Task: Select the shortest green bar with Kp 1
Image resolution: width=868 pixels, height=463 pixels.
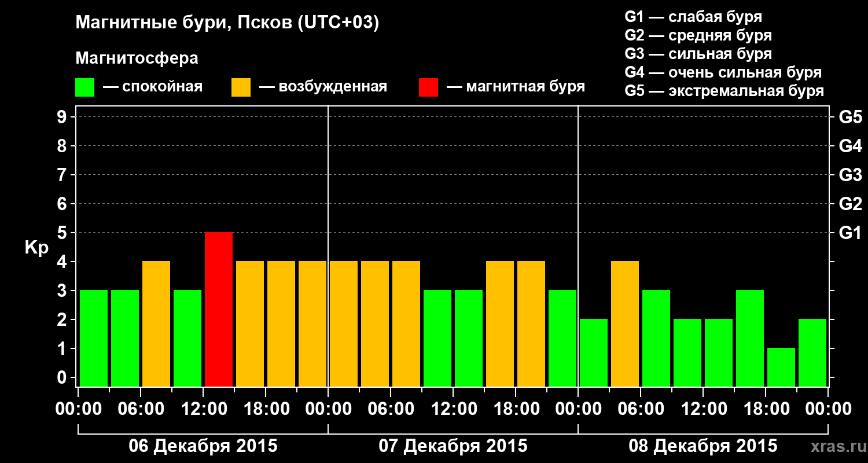Action: pyautogui.click(x=781, y=367)
